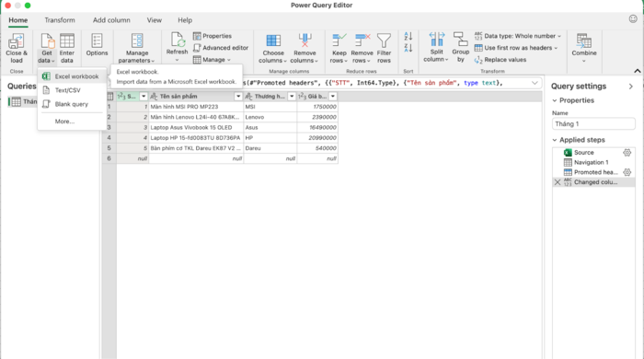The image size is (644, 359).
Task: Click cell 'Laptop Asus Vivobook 15 OLED'
Action: 196,127
